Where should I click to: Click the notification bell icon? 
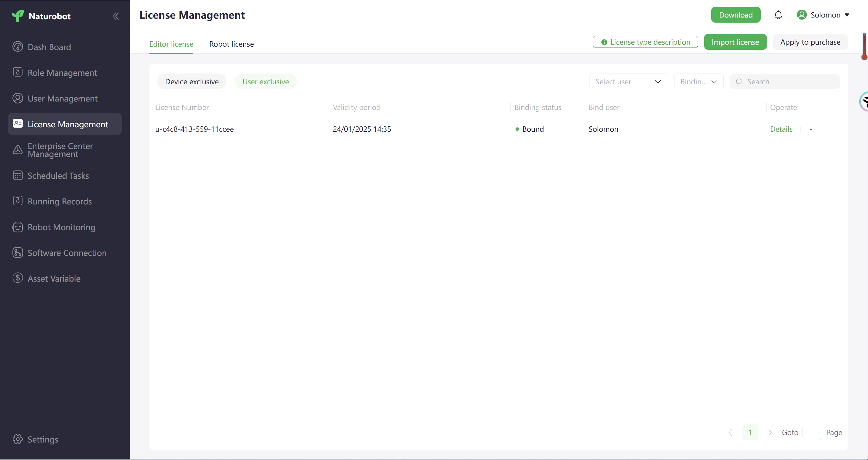tap(778, 15)
